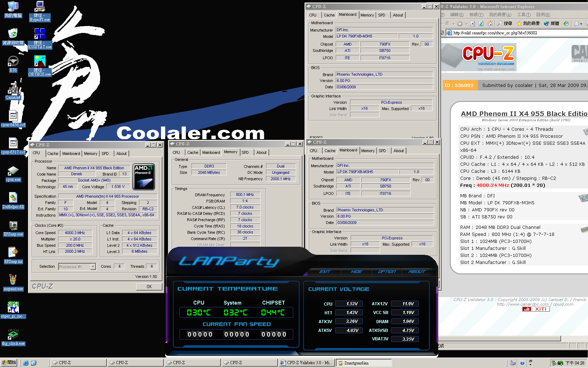Screen dimensions: 588x368
Task: Open the dropdown arrow beside the Mail icon
Action: tap(582, 23)
